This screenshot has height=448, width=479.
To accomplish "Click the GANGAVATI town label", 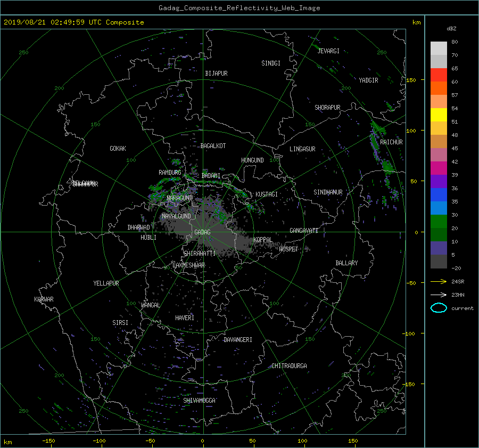I will click(x=304, y=231).
